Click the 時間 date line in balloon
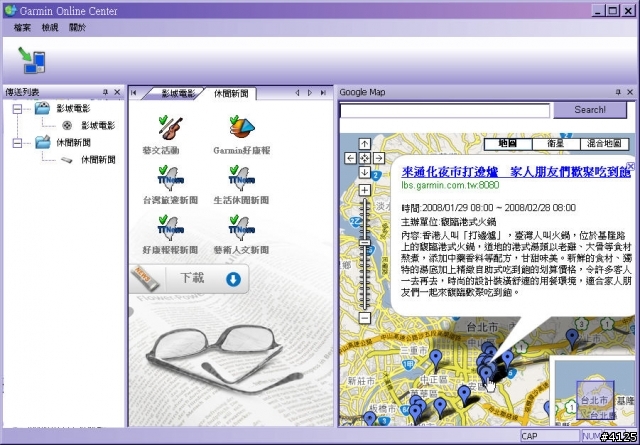 click(x=489, y=208)
